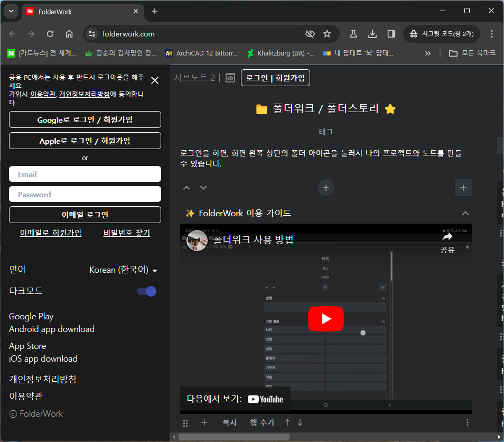Open 개인정보처리방침 in sidebar footer

pos(42,379)
